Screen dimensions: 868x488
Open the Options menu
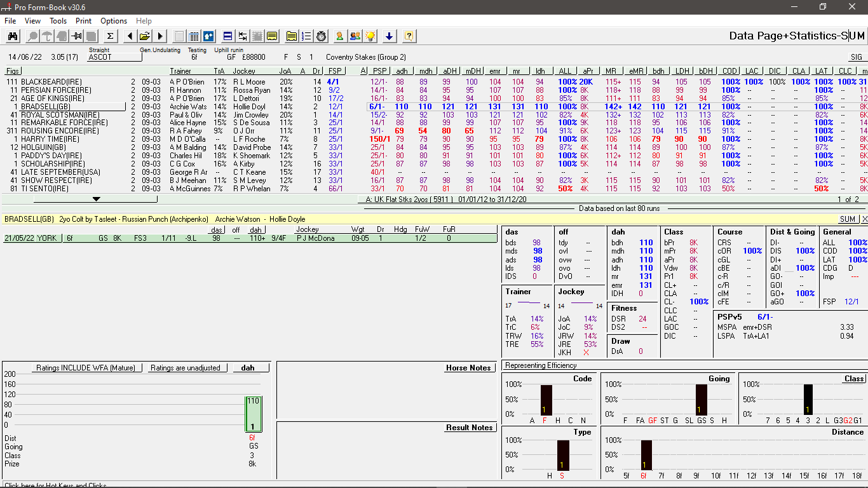(x=114, y=21)
